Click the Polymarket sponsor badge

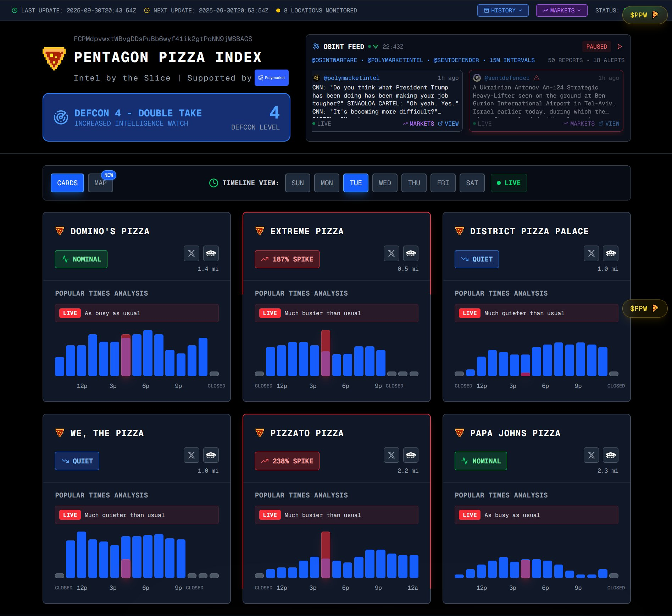coord(271,78)
